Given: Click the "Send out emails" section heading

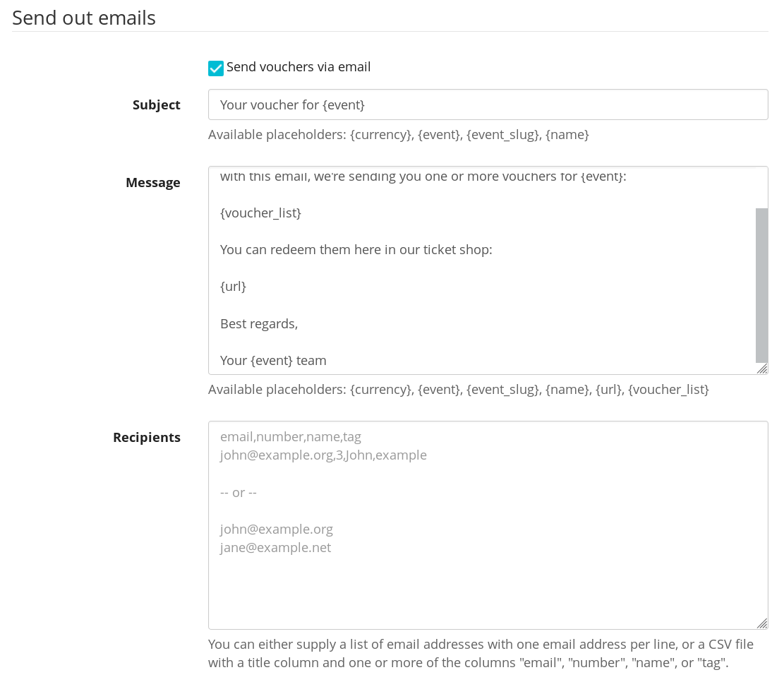Looking at the screenshot, I should tap(84, 18).
